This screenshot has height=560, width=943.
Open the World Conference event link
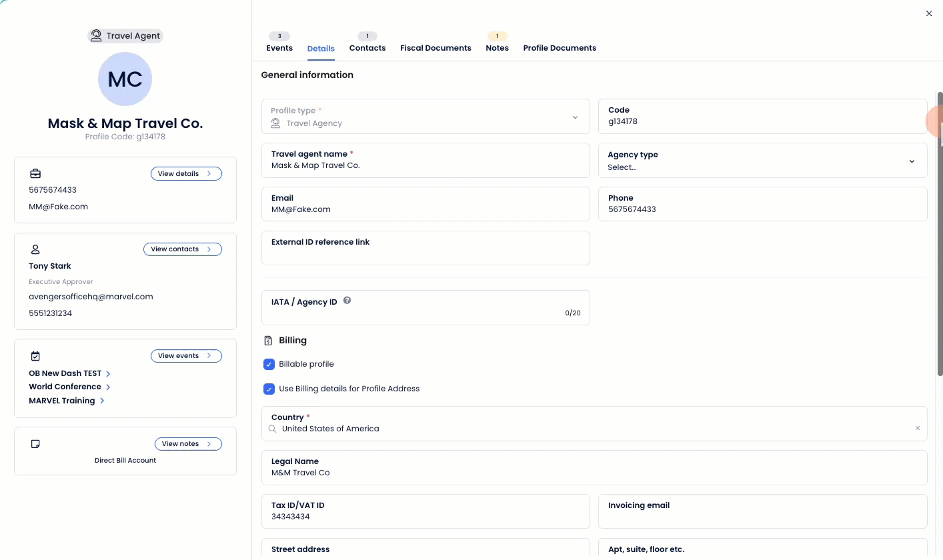[65, 387]
